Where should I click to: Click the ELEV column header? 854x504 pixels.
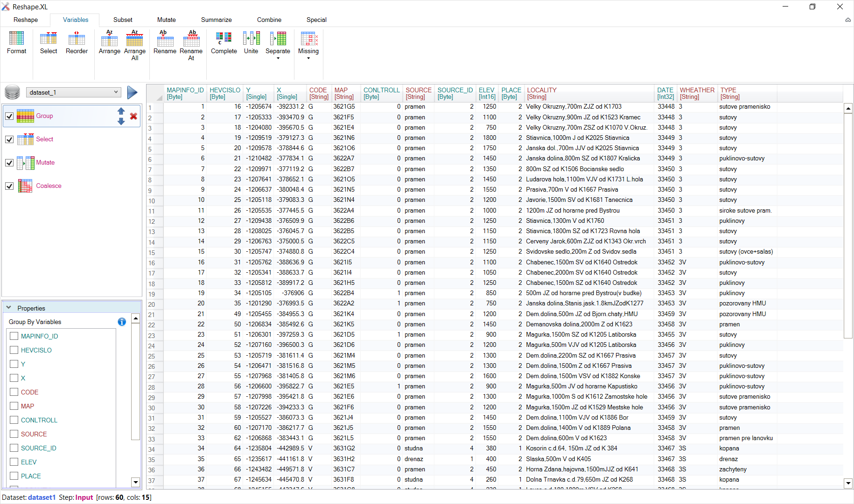(x=487, y=93)
